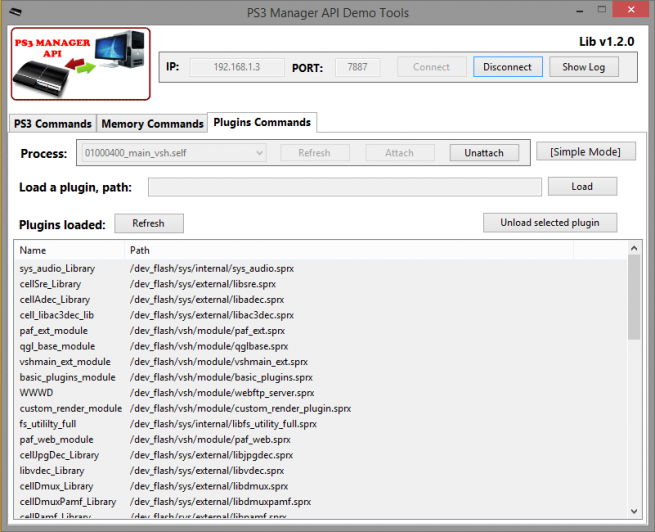Switch to the PS3 Commands tab
Viewport: 655px width, 532px height.
tap(52, 124)
